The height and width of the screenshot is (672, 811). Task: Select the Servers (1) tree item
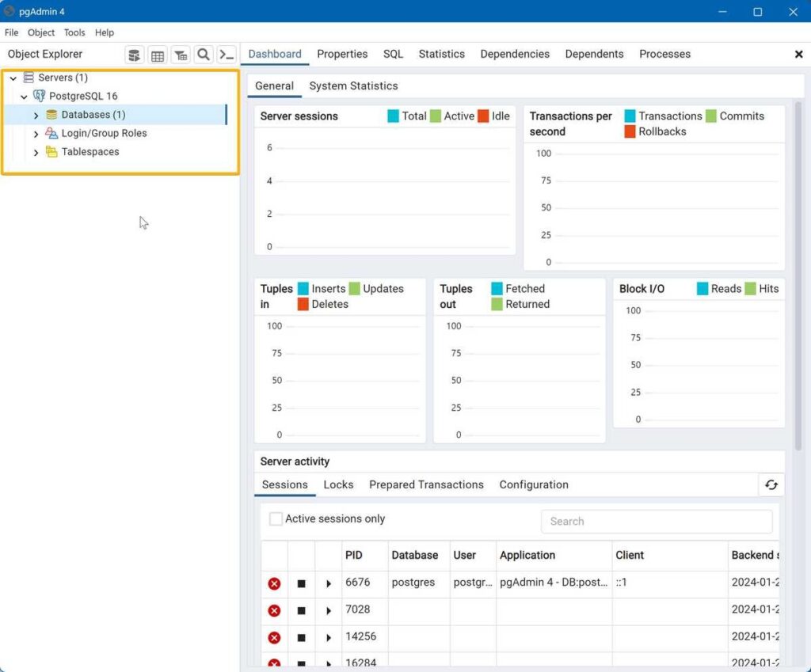pyautogui.click(x=63, y=78)
